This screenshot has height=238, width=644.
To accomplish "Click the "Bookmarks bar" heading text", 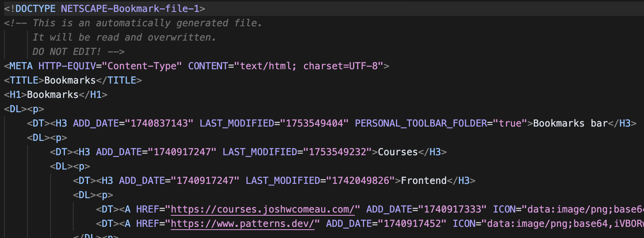I will [570, 123].
